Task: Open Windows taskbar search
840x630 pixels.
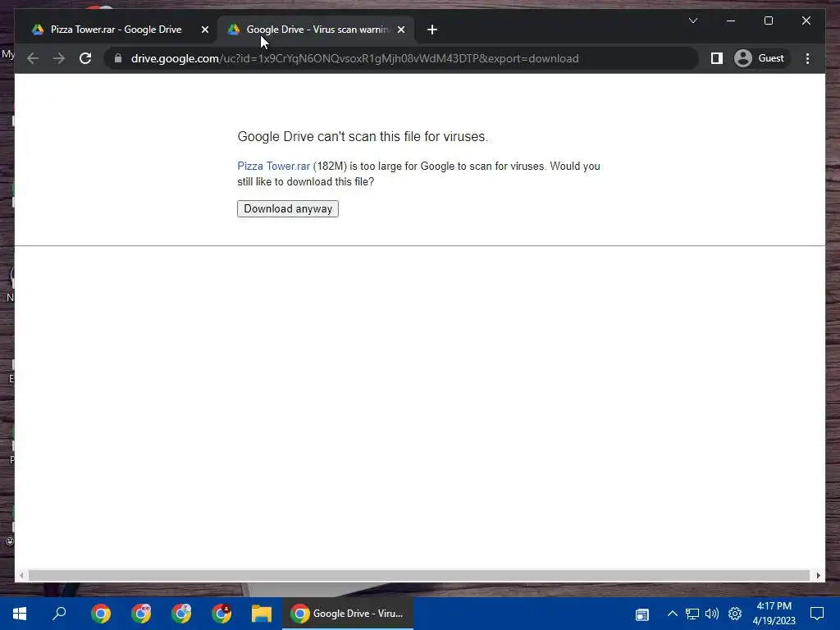Action: pos(59,614)
